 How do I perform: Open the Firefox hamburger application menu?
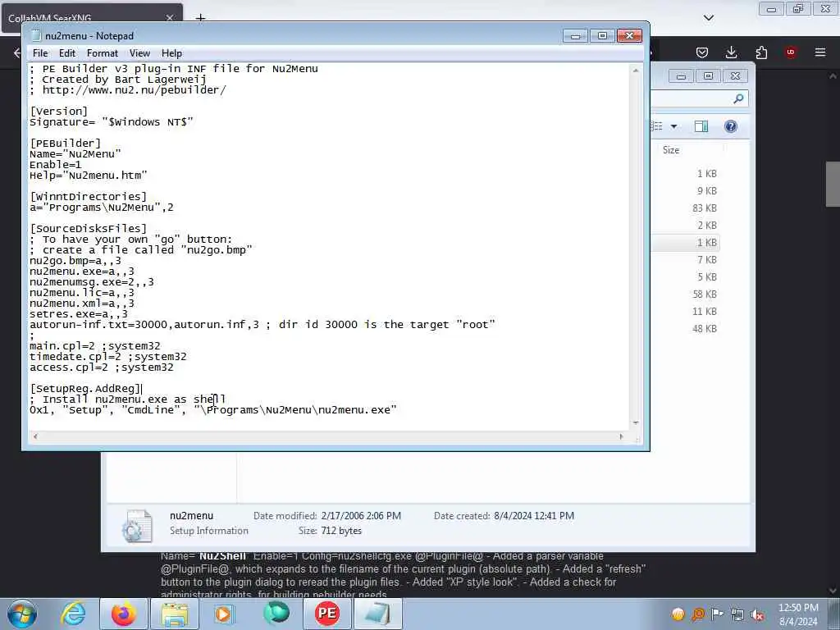pyautogui.click(x=820, y=52)
